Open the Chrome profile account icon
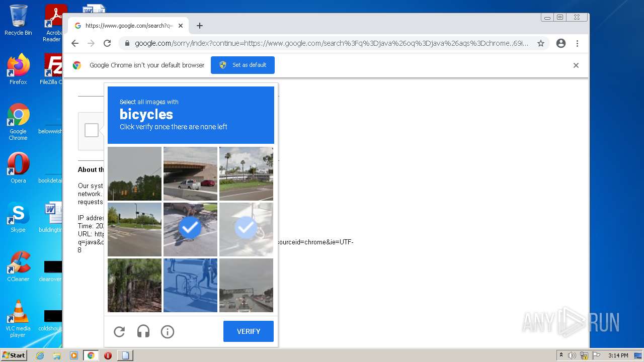The height and width of the screenshot is (362, 644). pyautogui.click(x=561, y=43)
